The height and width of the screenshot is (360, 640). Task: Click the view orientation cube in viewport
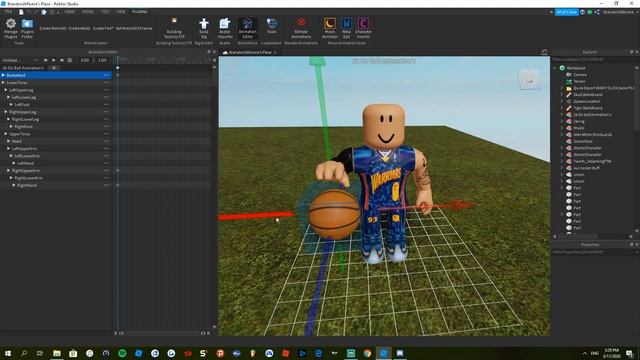[529, 80]
